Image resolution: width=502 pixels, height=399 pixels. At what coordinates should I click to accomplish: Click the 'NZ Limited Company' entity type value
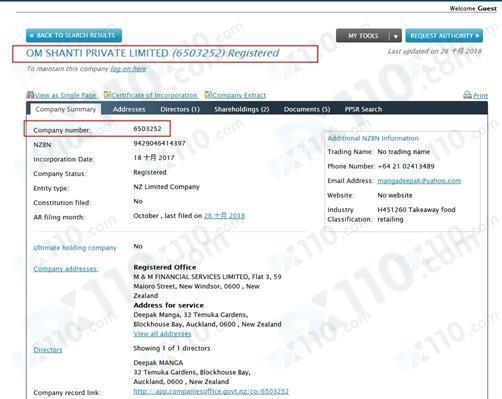pos(166,187)
